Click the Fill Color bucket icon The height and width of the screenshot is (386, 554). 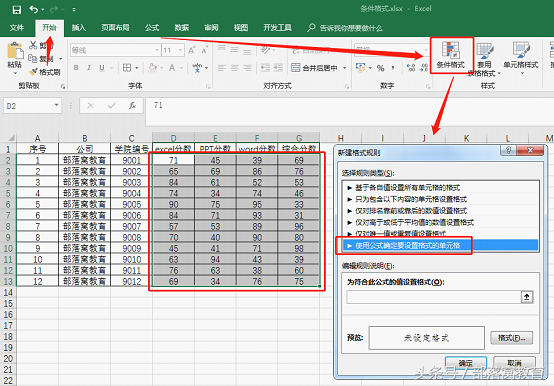[x=153, y=67]
